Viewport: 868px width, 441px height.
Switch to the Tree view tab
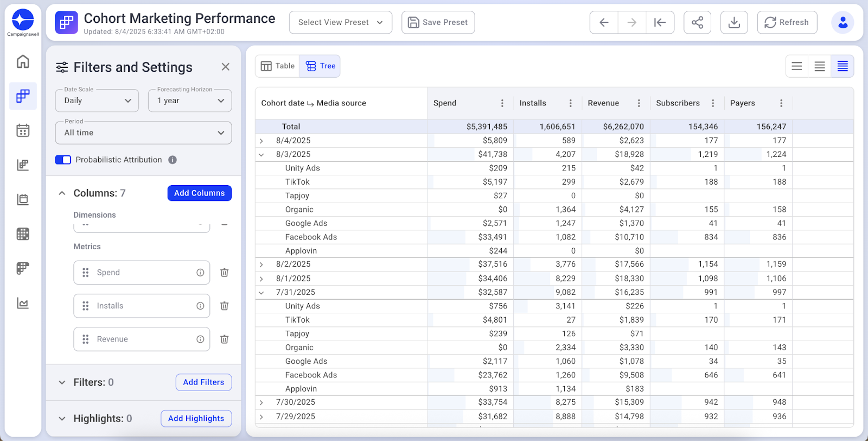tap(320, 66)
